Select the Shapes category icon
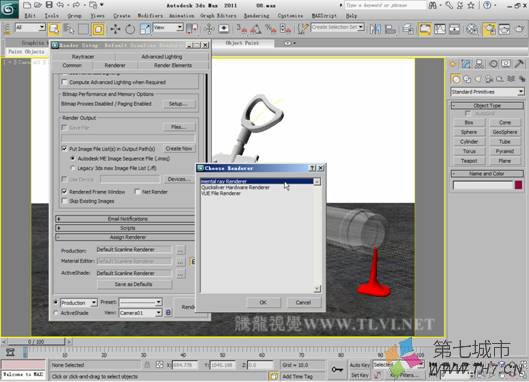 click(467, 79)
